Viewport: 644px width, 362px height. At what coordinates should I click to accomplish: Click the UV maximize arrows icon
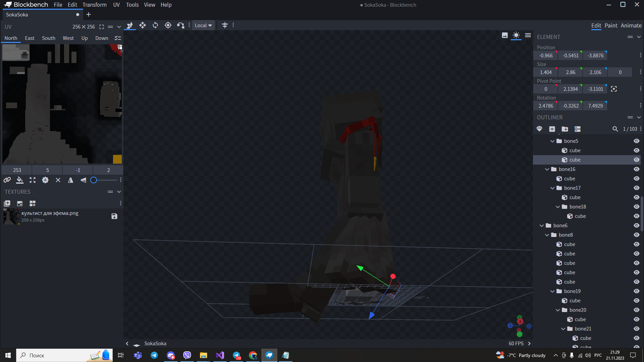click(33, 180)
